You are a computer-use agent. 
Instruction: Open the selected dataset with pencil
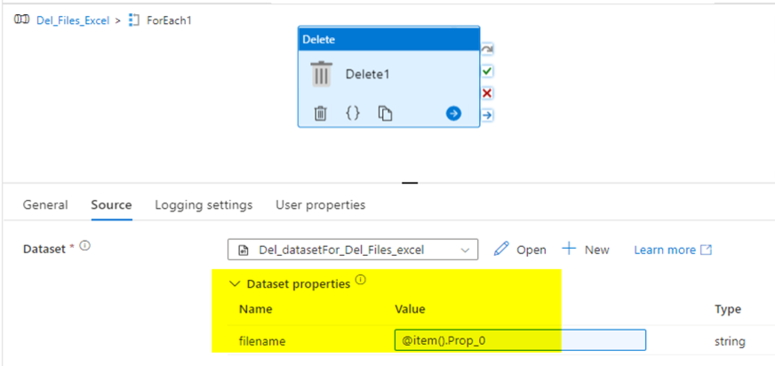pyautogui.click(x=520, y=249)
